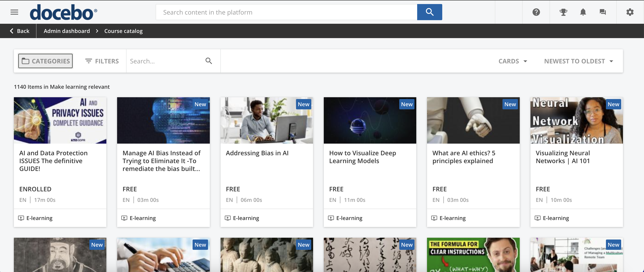Open the help question mark icon
The width and height of the screenshot is (644, 272).
(536, 12)
